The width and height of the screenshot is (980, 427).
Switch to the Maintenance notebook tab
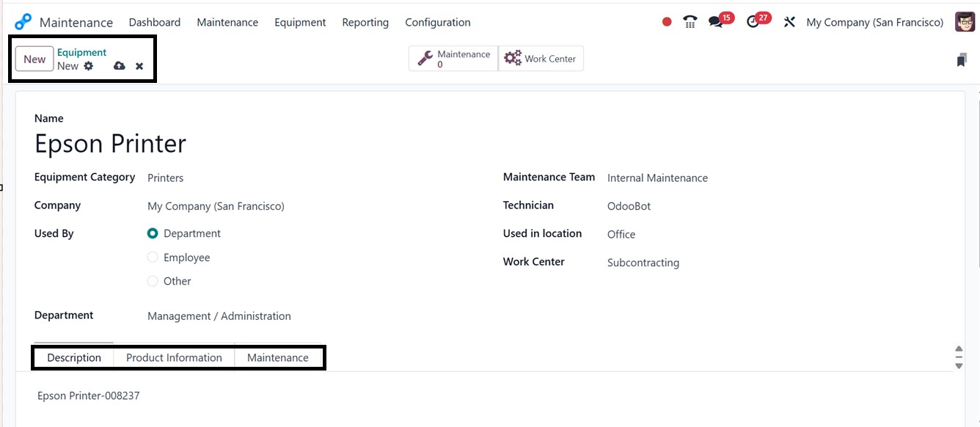278,357
